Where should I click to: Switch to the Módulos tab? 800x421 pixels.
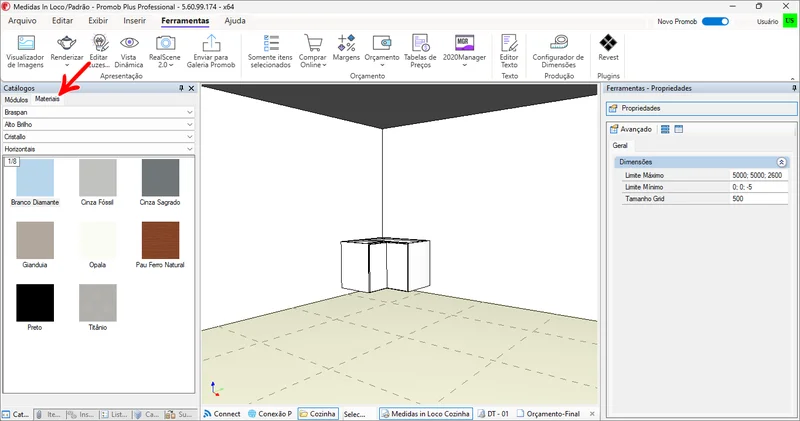point(16,100)
